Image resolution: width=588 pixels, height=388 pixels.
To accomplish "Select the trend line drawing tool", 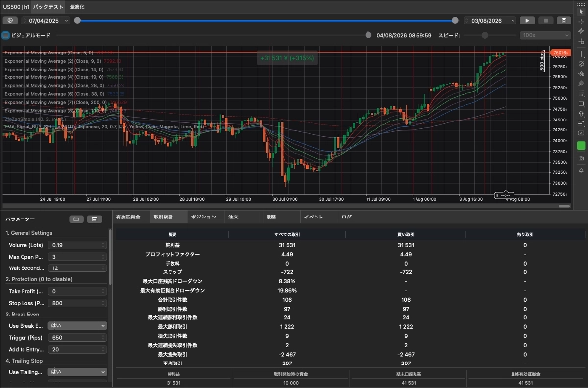I will 581,31.
